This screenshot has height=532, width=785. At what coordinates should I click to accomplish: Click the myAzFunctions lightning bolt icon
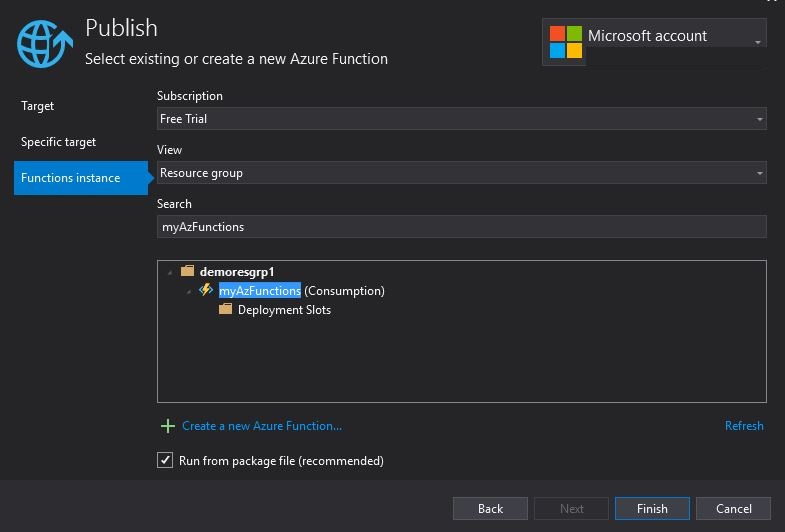206,290
